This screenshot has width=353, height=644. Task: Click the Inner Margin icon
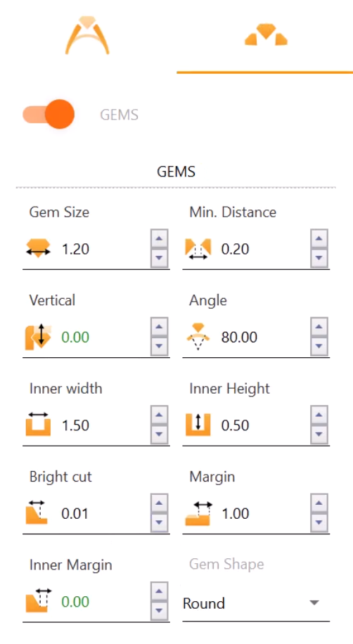[38, 601]
